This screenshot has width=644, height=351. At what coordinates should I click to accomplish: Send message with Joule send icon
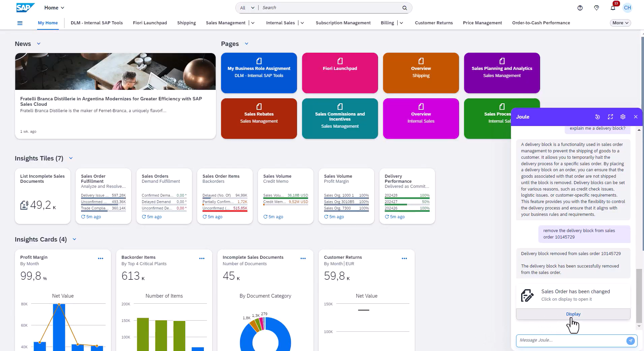pos(630,341)
